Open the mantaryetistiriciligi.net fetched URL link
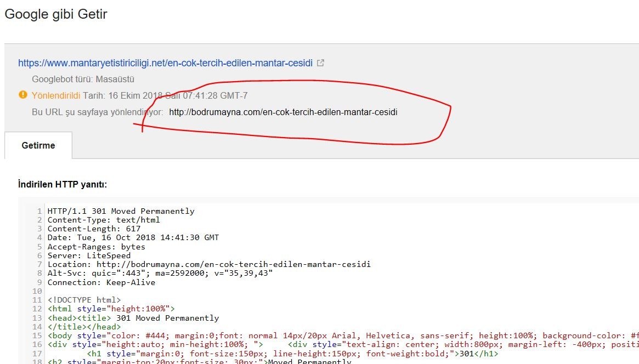This screenshot has height=364, width=639. click(x=165, y=63)
